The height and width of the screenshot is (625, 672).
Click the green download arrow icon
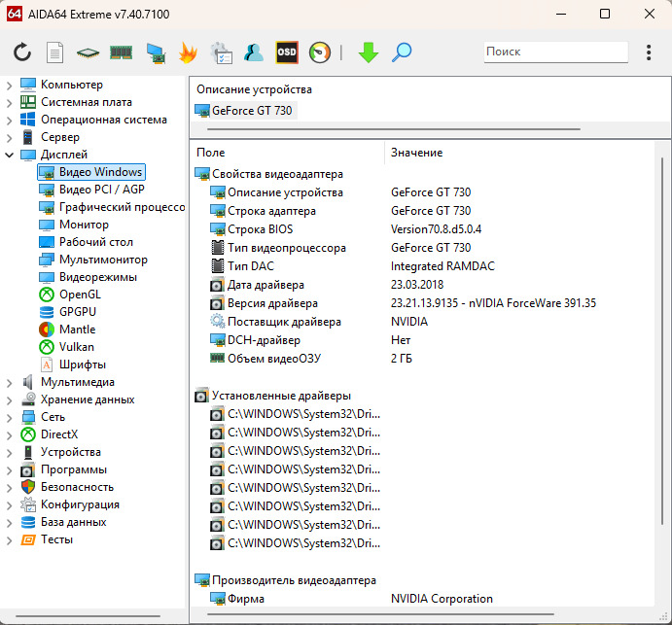[368, 52]
